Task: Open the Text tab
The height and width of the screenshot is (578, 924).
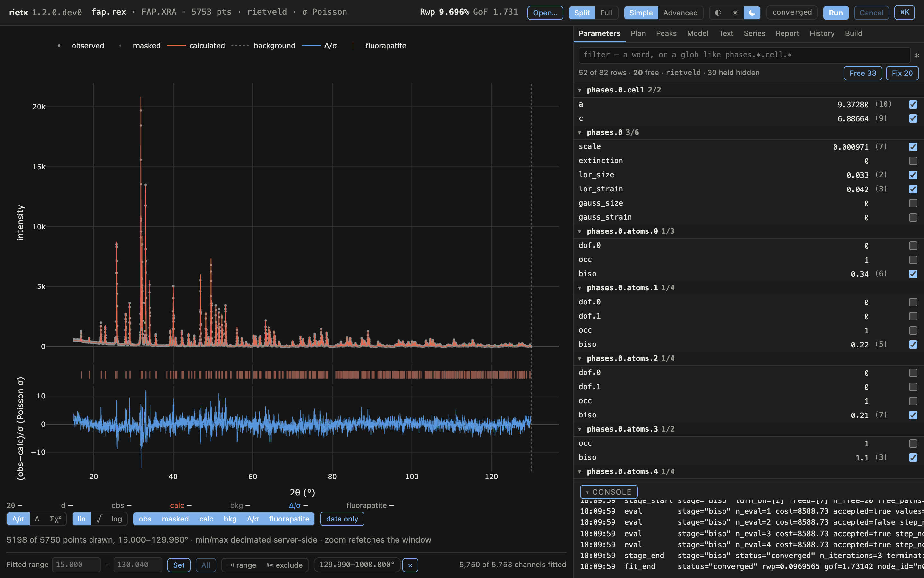Action: coord(726,34)
